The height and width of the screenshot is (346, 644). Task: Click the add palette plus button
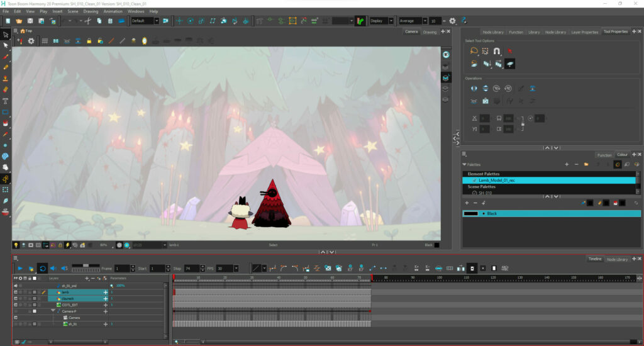click(x=567, y=164)
